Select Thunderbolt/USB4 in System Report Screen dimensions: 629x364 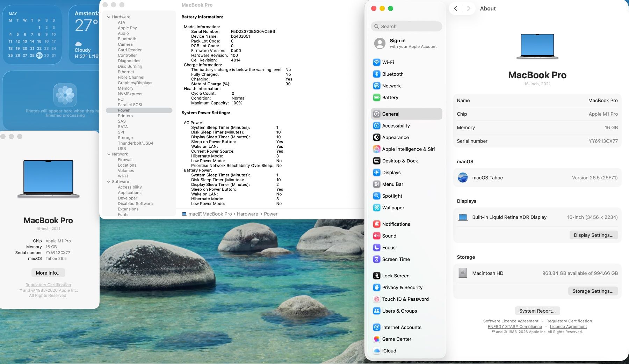[136, 143]
